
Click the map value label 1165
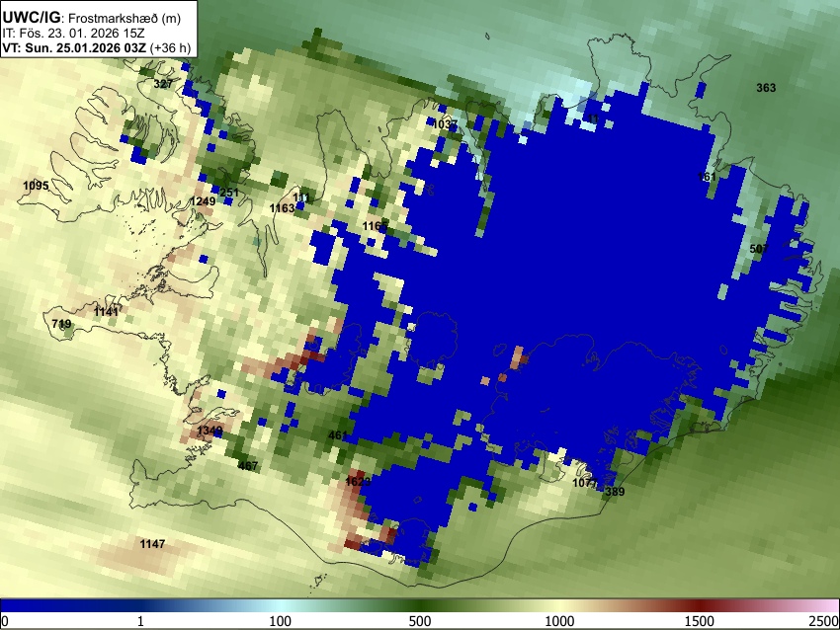[375, 226]
